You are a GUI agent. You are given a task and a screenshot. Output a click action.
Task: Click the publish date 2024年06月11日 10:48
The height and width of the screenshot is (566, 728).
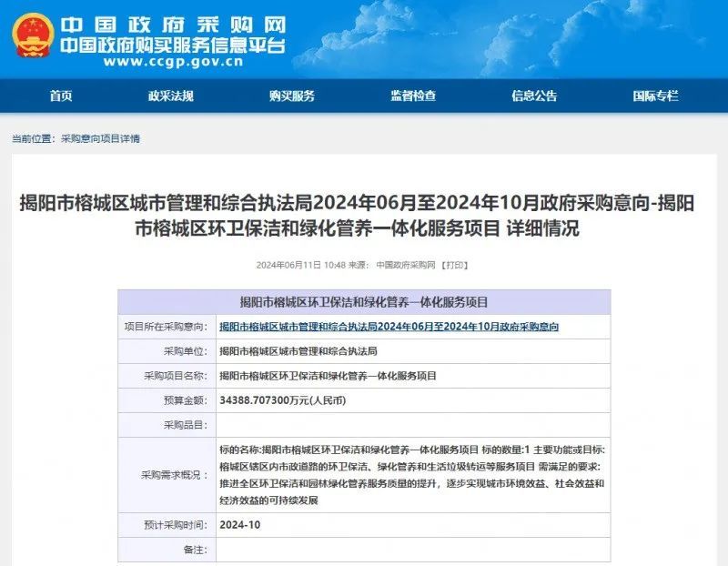point(301,265)
